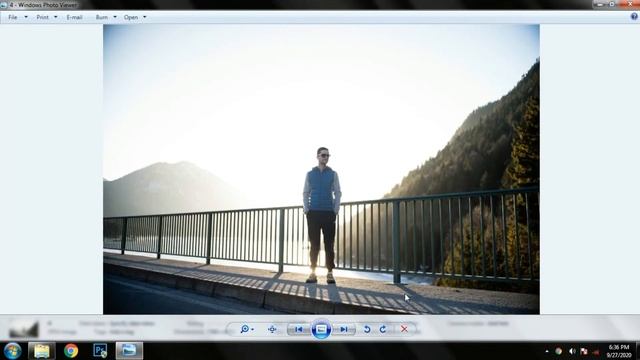
Task: Go to the next photo
Action: click(x=344, y=329)
